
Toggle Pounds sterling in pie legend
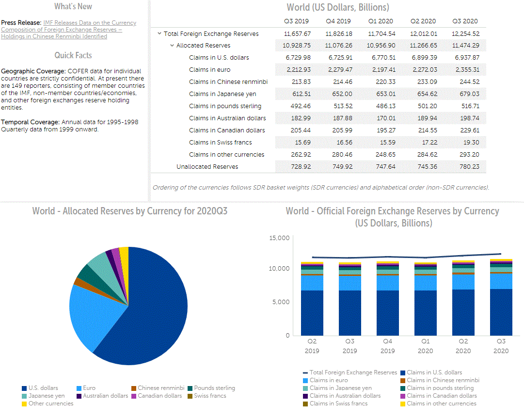point(190,388)
